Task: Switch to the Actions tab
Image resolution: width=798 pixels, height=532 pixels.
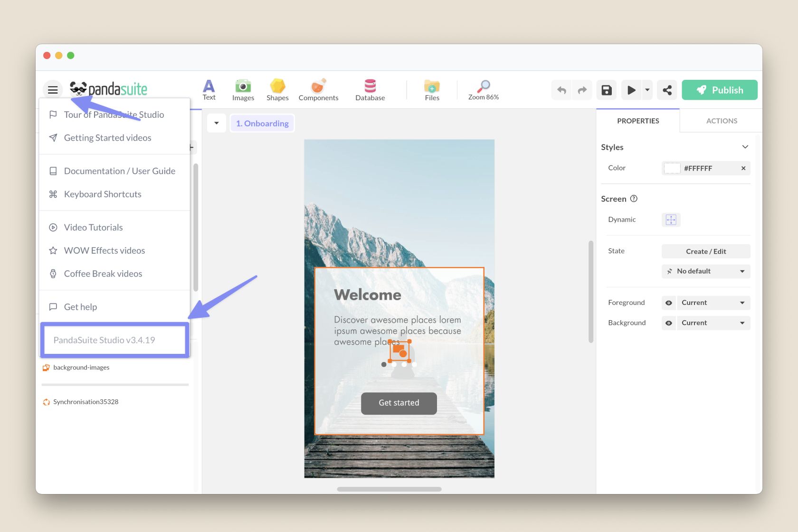Action: [x=721, y=121]
